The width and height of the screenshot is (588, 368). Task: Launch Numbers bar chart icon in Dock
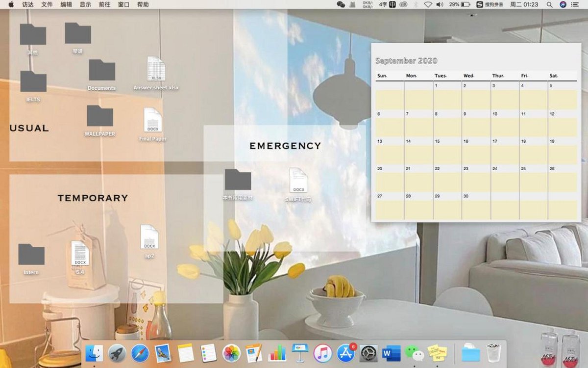(277, 353)
